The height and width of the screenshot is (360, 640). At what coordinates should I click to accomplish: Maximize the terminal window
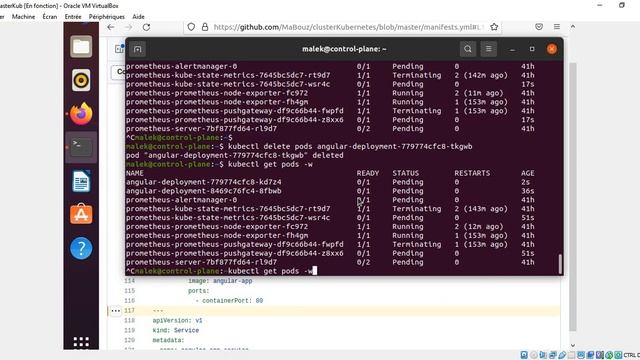point(532,49)
